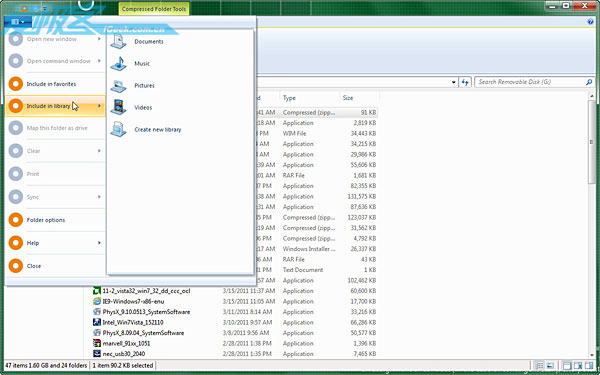Switch to details view icon in status bar
This screenshot has height=375, width=600.
point(540,365)
